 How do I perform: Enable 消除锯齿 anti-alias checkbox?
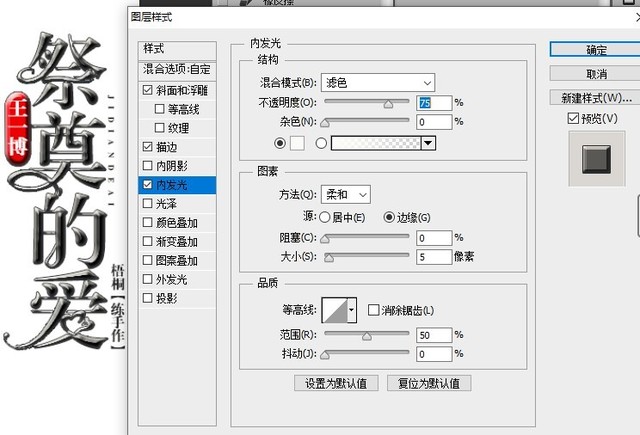point(374,311)
